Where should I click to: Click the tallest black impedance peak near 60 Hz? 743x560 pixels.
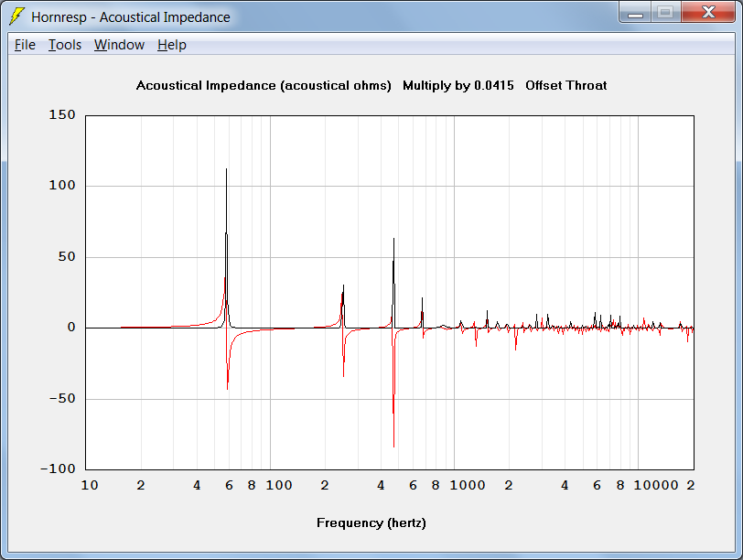227,169
